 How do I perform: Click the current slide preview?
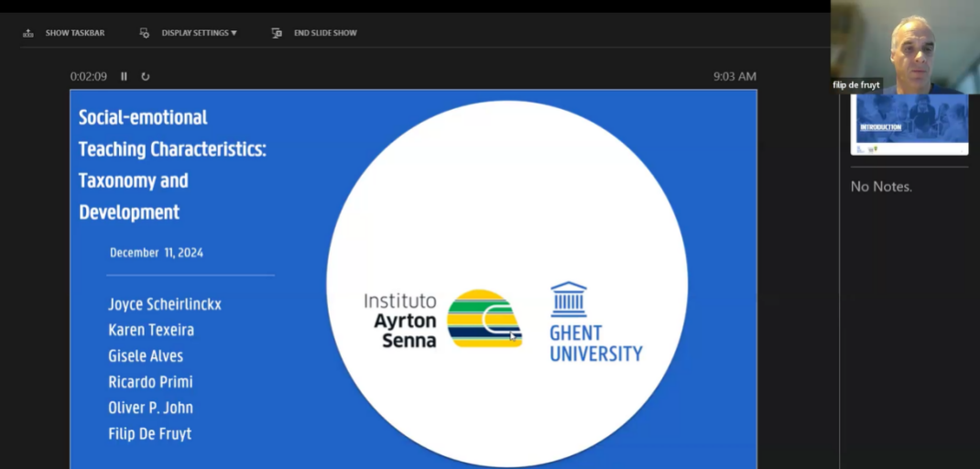pos(413,278)
